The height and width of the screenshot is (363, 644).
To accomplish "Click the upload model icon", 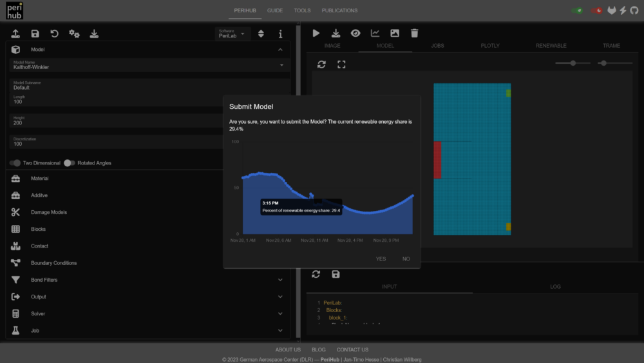I will click(15, 34).
